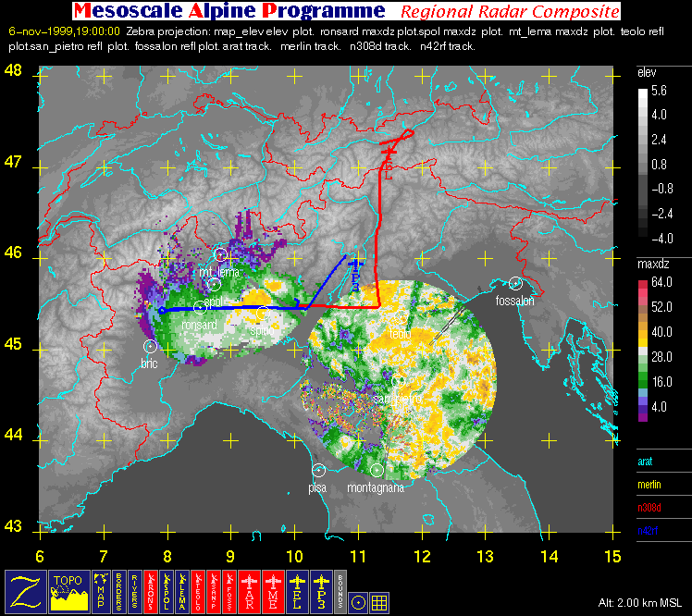Toggle the BORDERS overlay button
Viewport: 692px width, 616px height.
click(x=118, y=591)
